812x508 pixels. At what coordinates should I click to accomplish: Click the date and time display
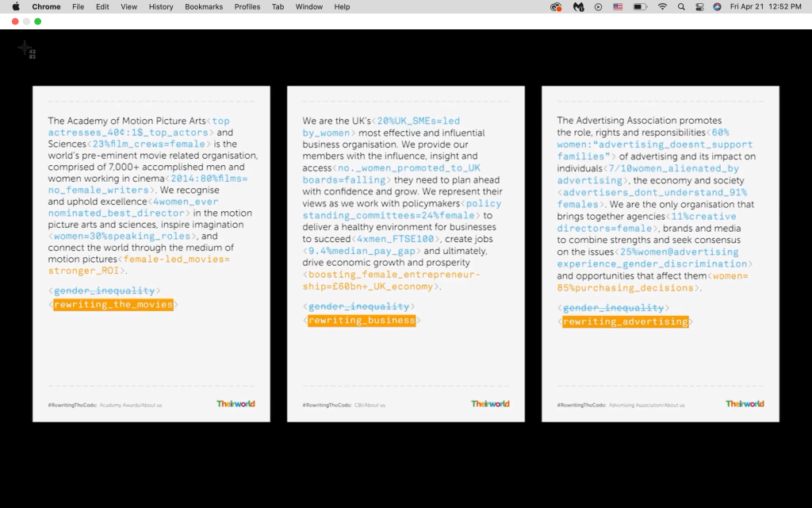[765, 6]
